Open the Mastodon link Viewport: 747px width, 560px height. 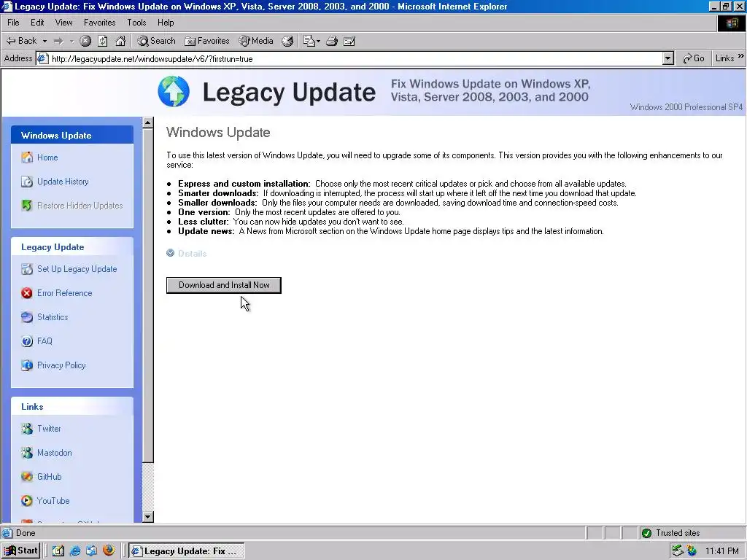[55, 453]
